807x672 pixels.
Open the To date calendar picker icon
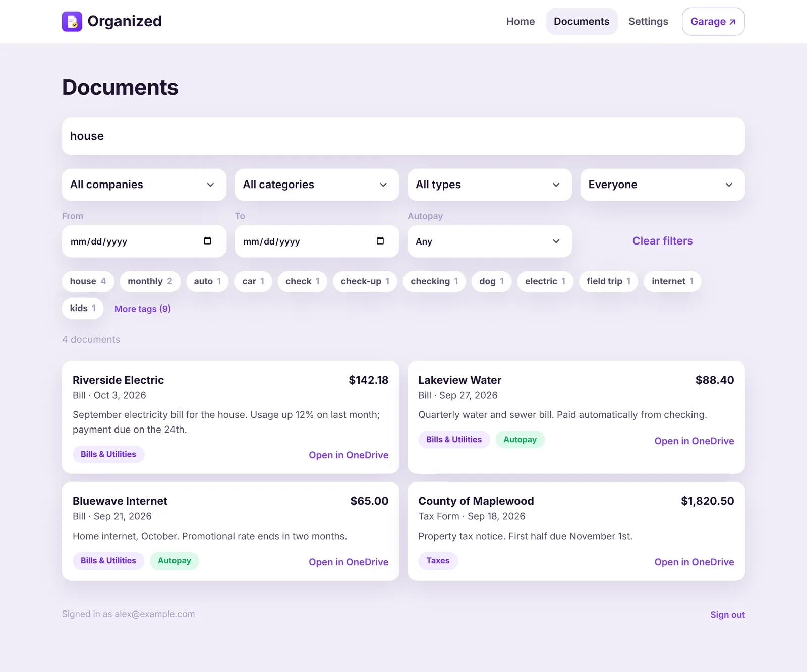pyautogui.click(x=380, y=241)
